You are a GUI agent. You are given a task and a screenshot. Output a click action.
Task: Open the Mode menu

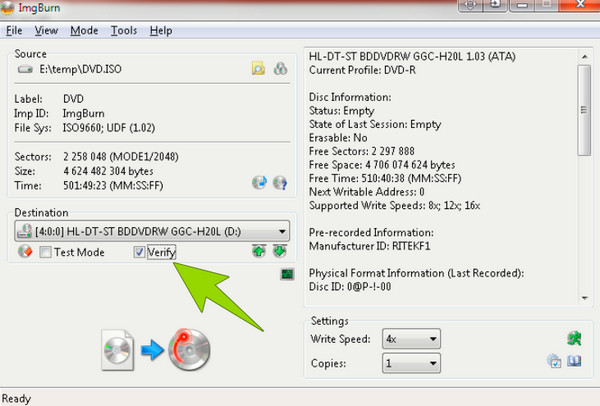[x=84, y=30]
